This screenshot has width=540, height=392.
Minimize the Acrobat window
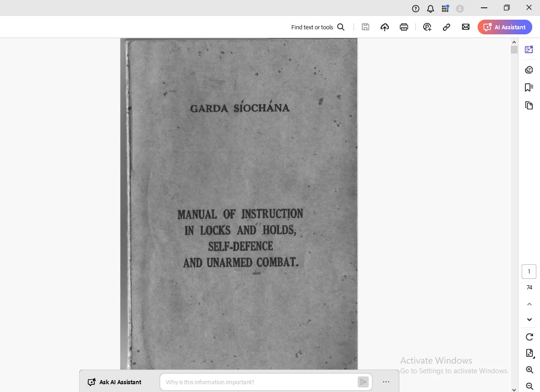[x=484, y=8]
